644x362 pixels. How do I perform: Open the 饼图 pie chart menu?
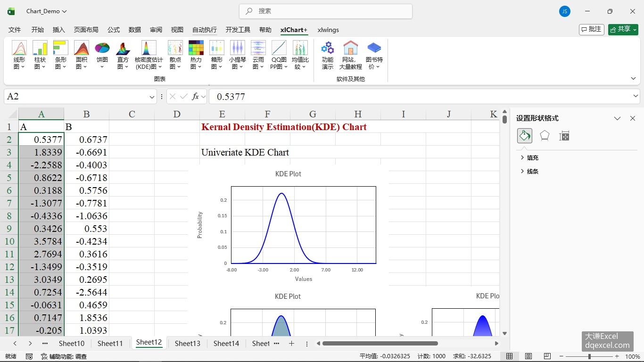point(102,55)
